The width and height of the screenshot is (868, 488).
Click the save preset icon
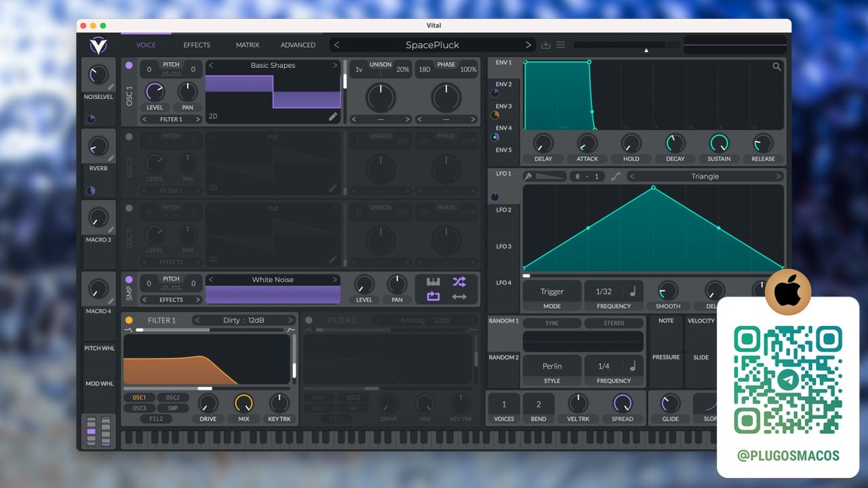(546, 45)
